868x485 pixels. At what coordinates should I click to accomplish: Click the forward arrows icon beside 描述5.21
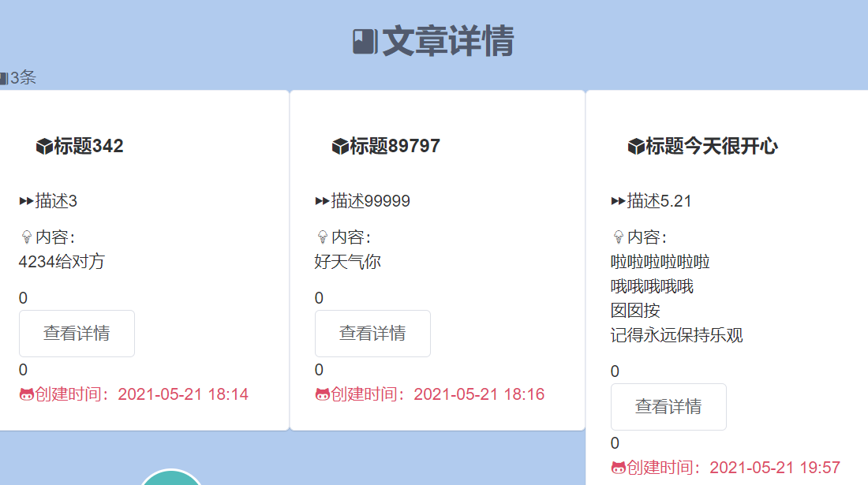point(618,201)
